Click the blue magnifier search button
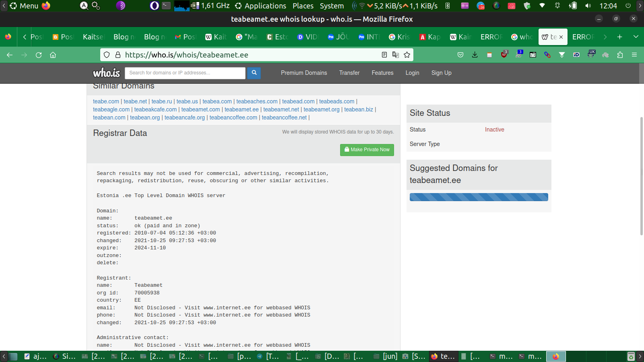This screenshot has width=644, height=362. pos(254,73)
